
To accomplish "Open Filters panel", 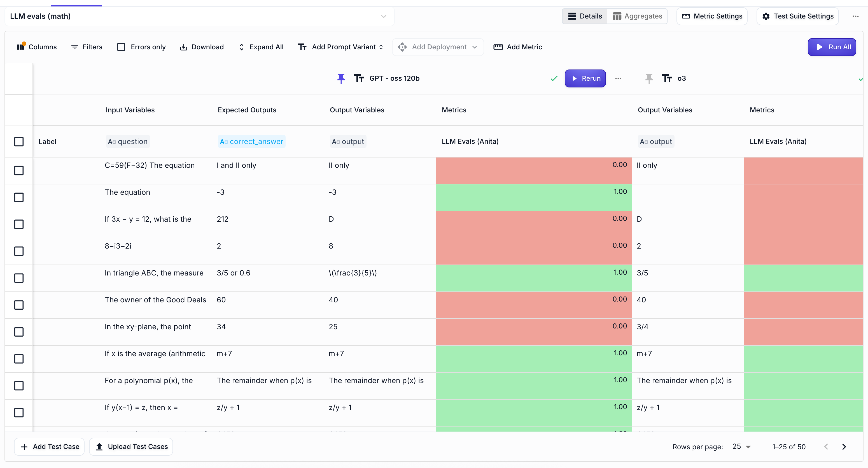I will point(87,47).
